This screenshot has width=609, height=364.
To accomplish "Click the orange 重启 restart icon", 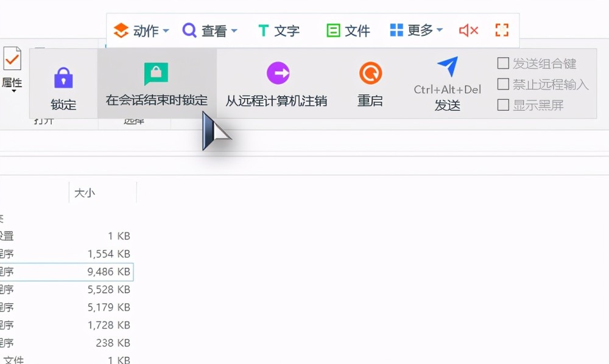I will [x=370, y=73].
